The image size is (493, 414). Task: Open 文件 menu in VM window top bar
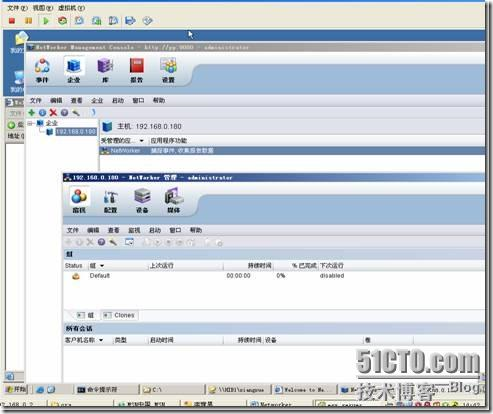click(17, 8)
